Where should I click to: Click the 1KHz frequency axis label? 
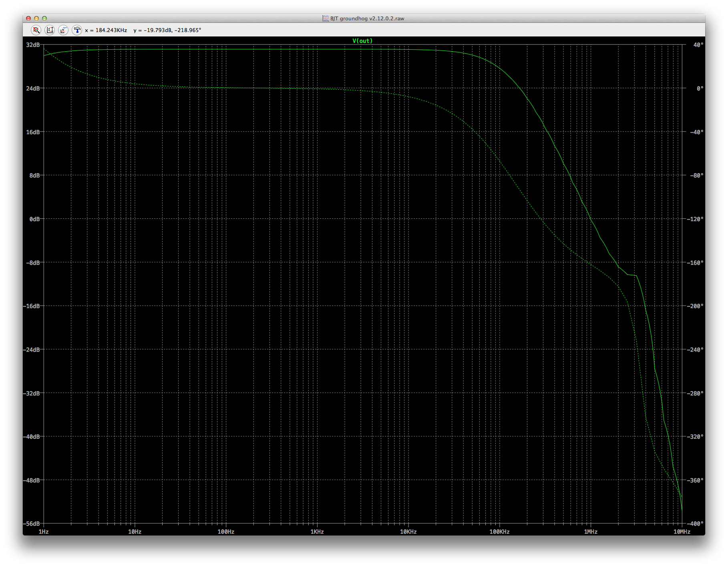317,532
